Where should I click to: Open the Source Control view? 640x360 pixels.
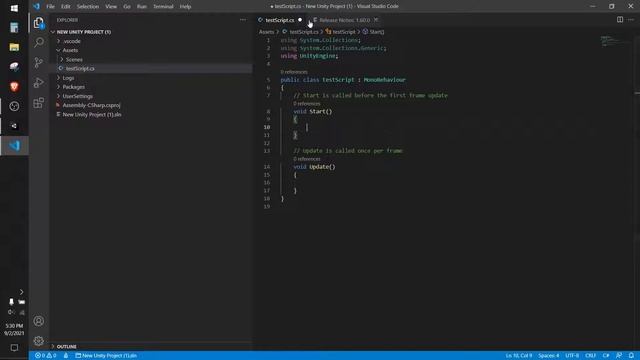point(39,62)
